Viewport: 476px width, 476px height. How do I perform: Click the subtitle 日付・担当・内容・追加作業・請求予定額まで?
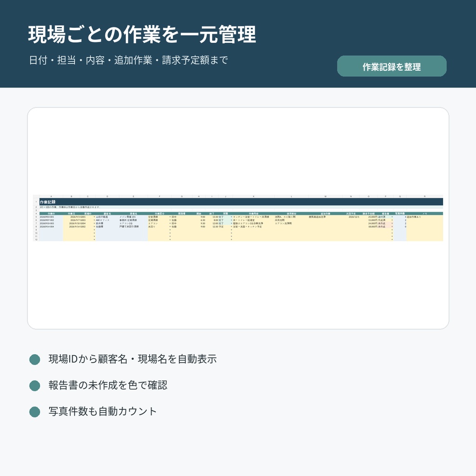[128, 60]
